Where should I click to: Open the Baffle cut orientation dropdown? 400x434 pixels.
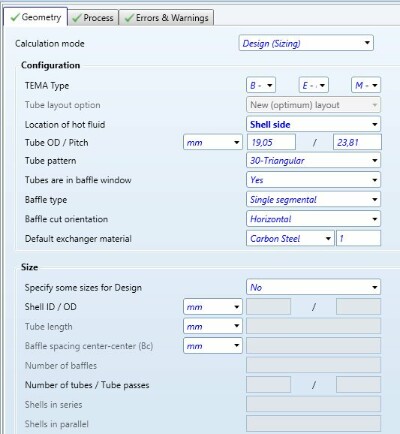[x=313, y=219]
